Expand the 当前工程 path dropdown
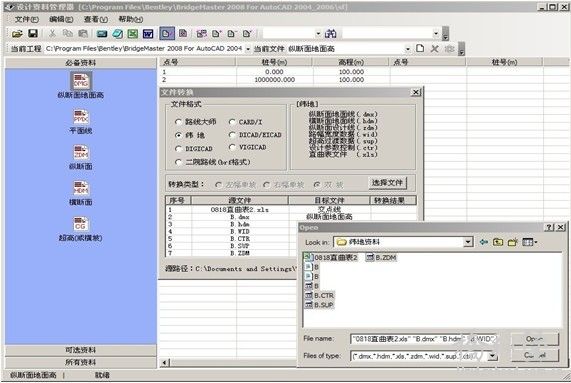Viewport: 571px width, 383px height. click(248, 49)
